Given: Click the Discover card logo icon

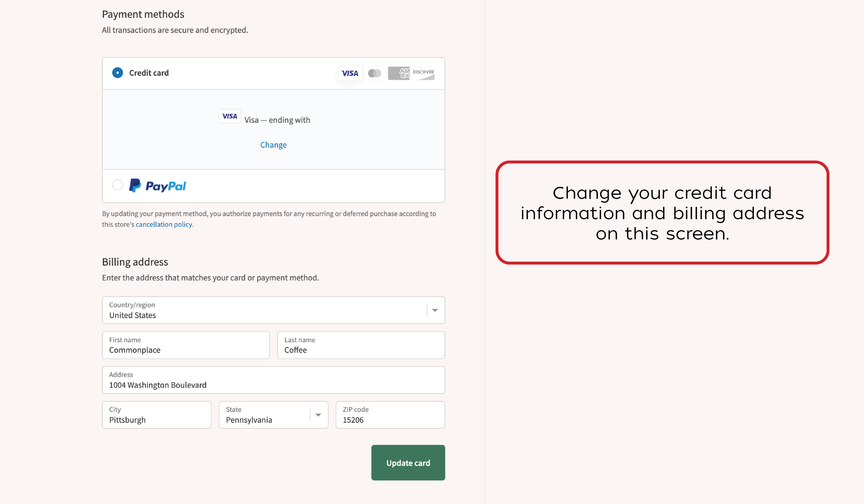Looking at the screenshot, I should [423, 73].
